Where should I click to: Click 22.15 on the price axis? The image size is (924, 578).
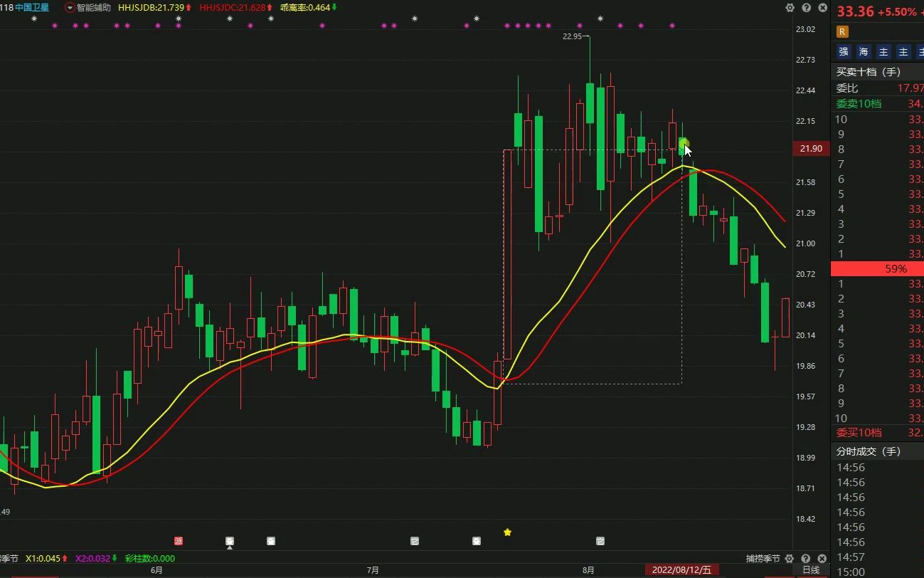point(806,121)
